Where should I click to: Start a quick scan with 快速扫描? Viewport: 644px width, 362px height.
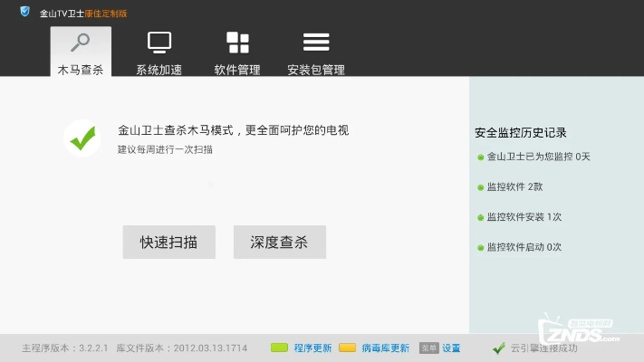[169, 242]
